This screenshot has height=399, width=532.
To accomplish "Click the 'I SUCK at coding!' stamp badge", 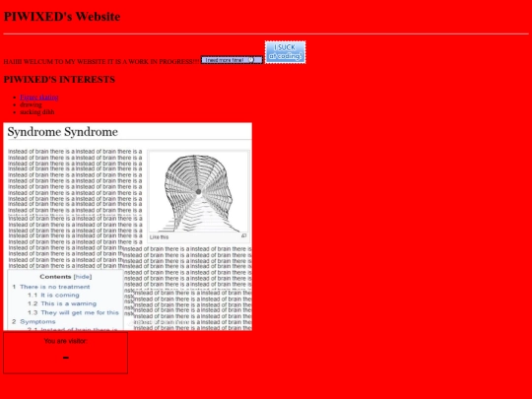I will [x=286, y=52].
